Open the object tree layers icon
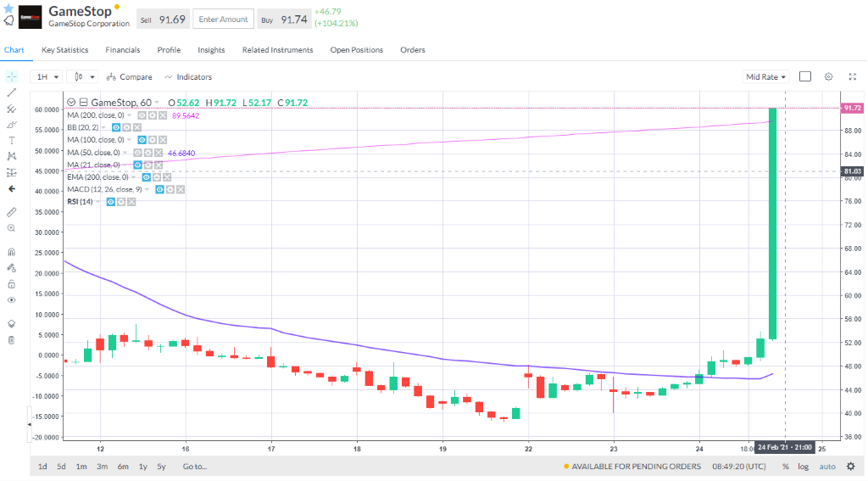The image size is (868, 481). 11,324
